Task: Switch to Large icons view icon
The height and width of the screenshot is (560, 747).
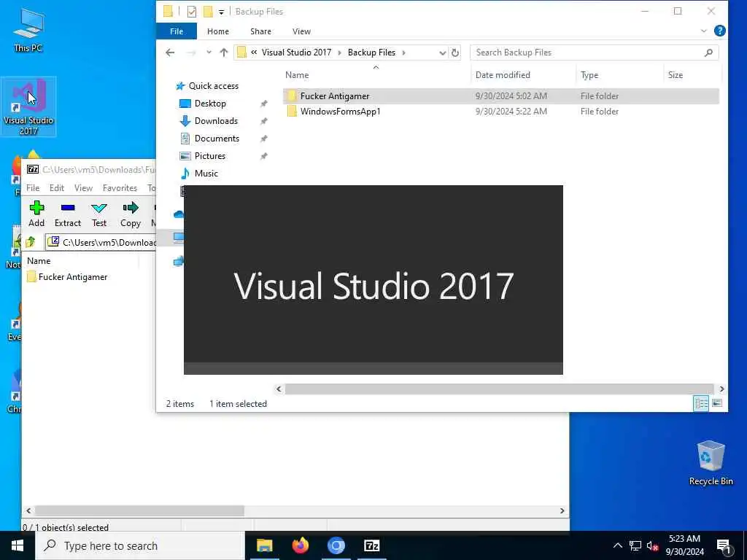Action: click(x=717, y=403)
